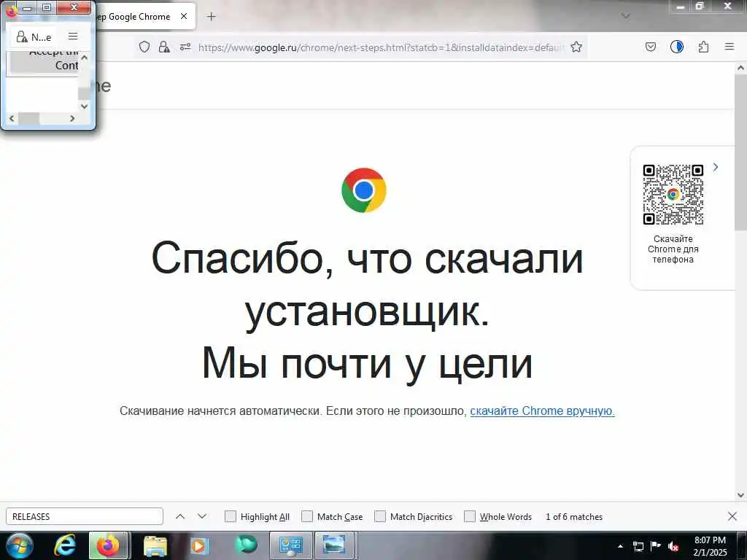This screenshot has width=747, height=560.
Task: Bookmark this page with the star icon
Action: coord(576,47)
